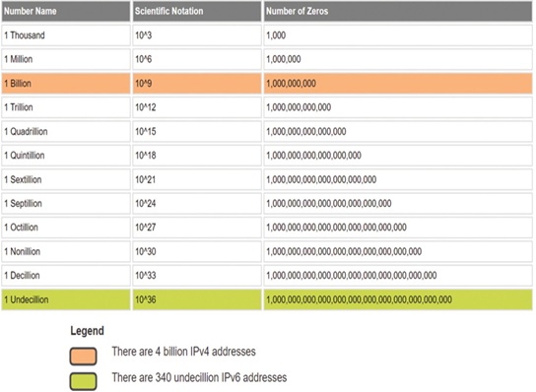
Task: Click the 1 Thousand cell
Action: tap(66, 35)
